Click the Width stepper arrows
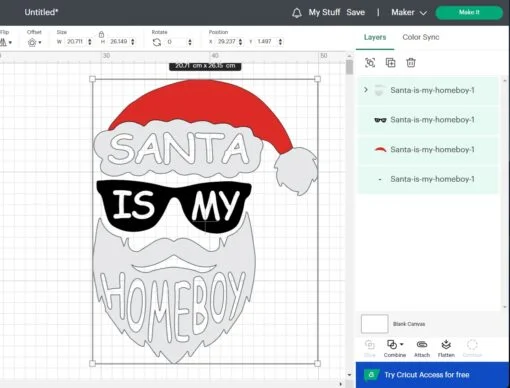 point(90,42)
